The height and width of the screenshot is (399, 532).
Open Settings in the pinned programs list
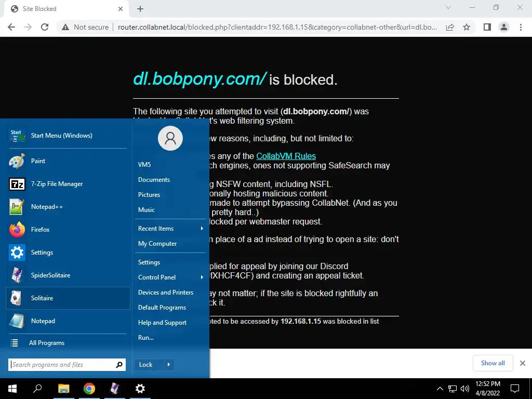68,252
